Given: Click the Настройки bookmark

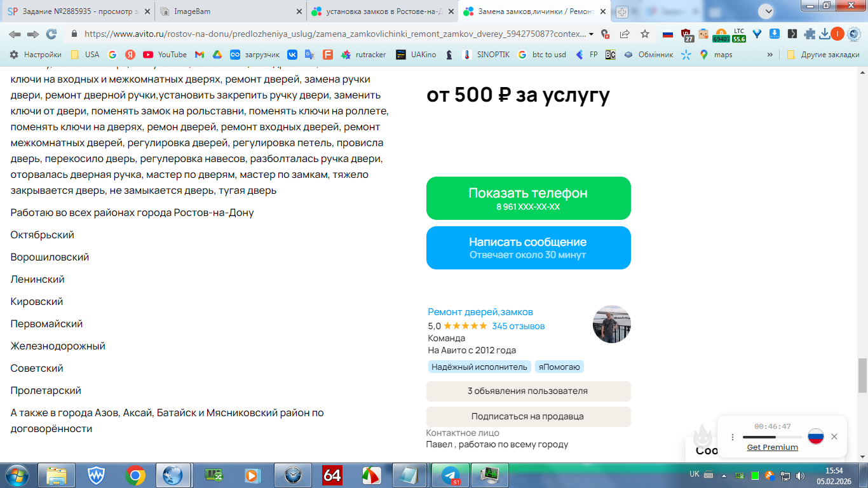Looking at the screenshot, I should click(36, 55).
